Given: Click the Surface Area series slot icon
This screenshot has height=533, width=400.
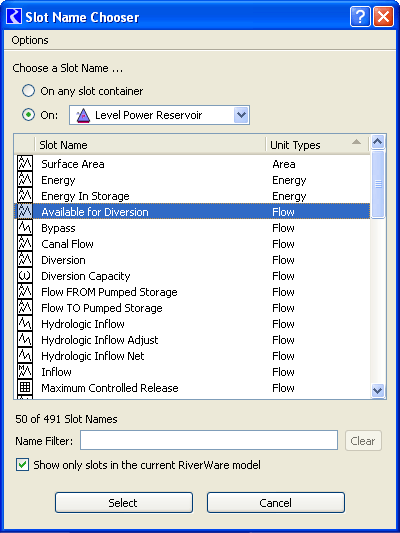Looking at the screenshot, I should (25, 164).
